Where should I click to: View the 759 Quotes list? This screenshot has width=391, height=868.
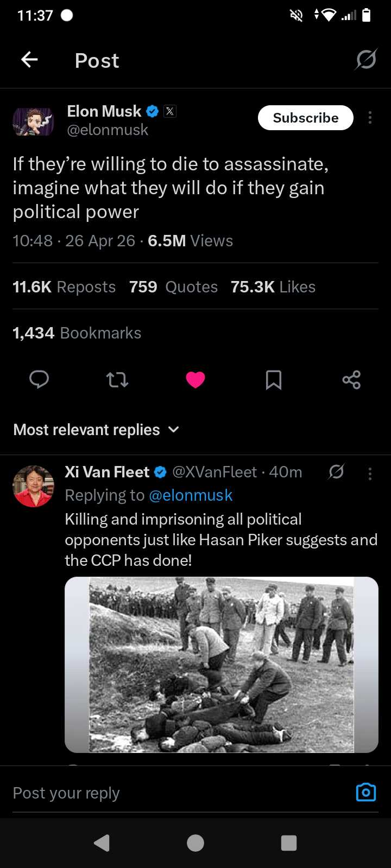173,287
